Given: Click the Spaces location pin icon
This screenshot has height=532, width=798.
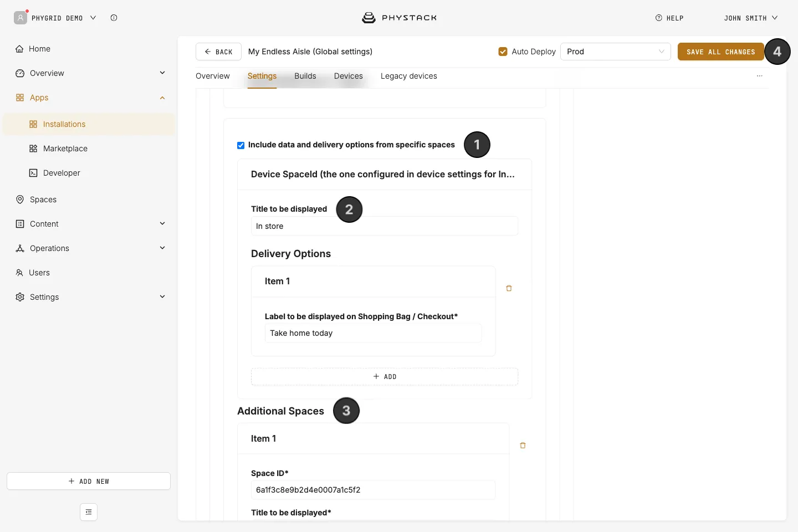Looking at the screenshot, I should 20,199.
